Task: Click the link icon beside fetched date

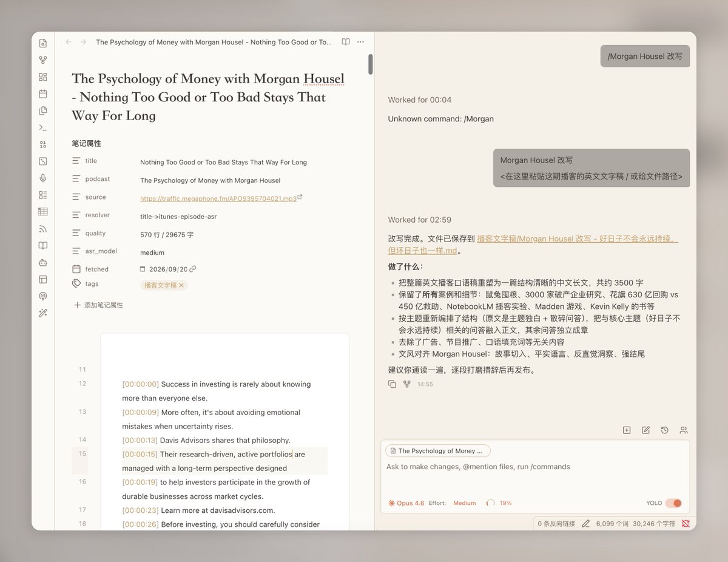Action: pyautogui.click(x=193, y=269)
